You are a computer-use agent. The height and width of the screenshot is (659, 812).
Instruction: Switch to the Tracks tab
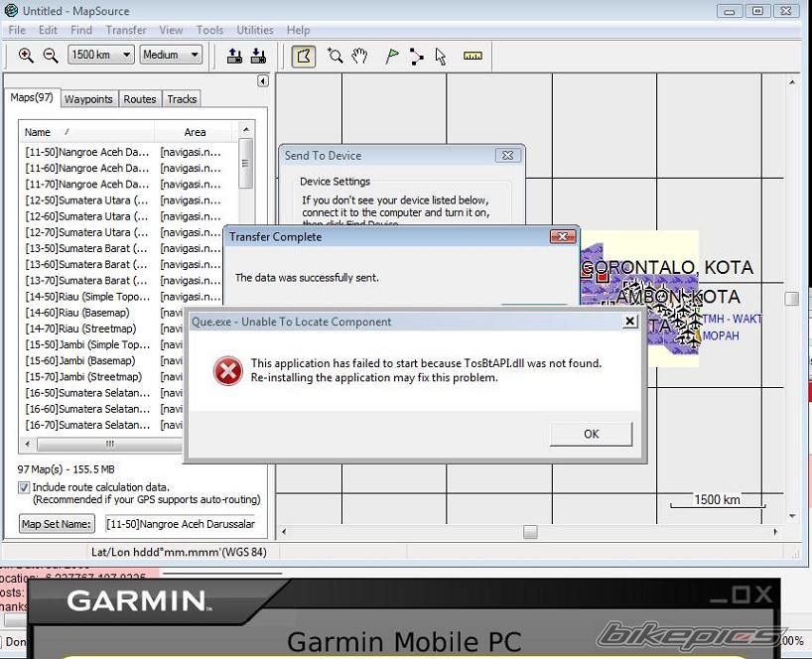(182, 99)
